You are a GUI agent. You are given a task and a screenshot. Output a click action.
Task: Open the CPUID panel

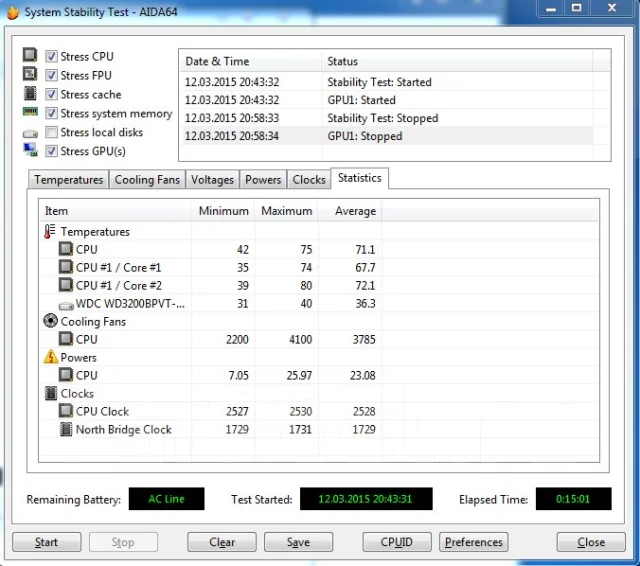point(397,542)
